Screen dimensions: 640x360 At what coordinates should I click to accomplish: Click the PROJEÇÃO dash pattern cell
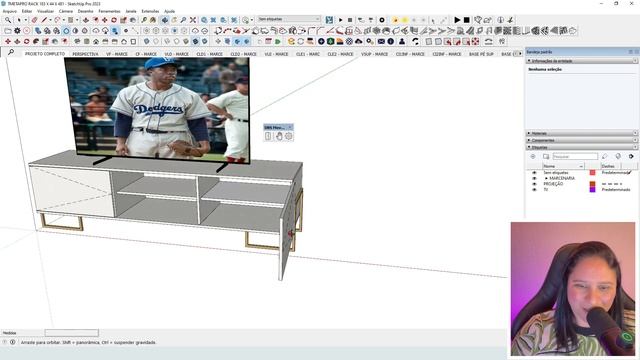coord(612,184)
